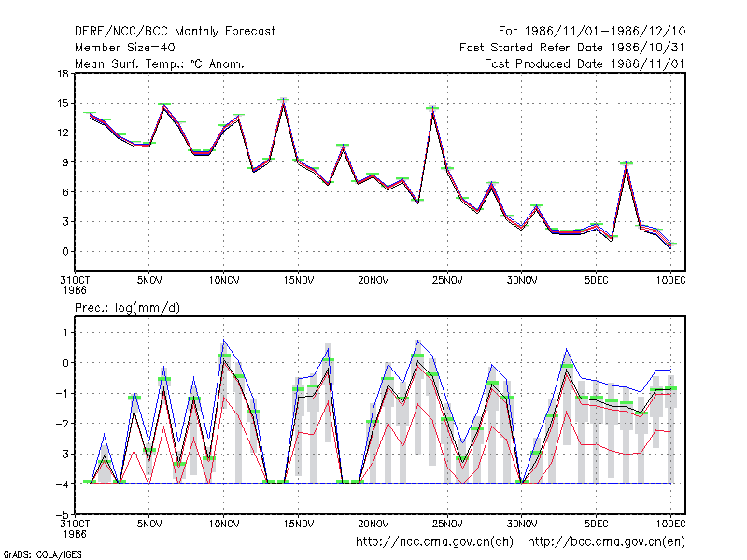Screen dimensions: 747x560
Task: Click the Member Size=40 label
Action: point(125,48)
